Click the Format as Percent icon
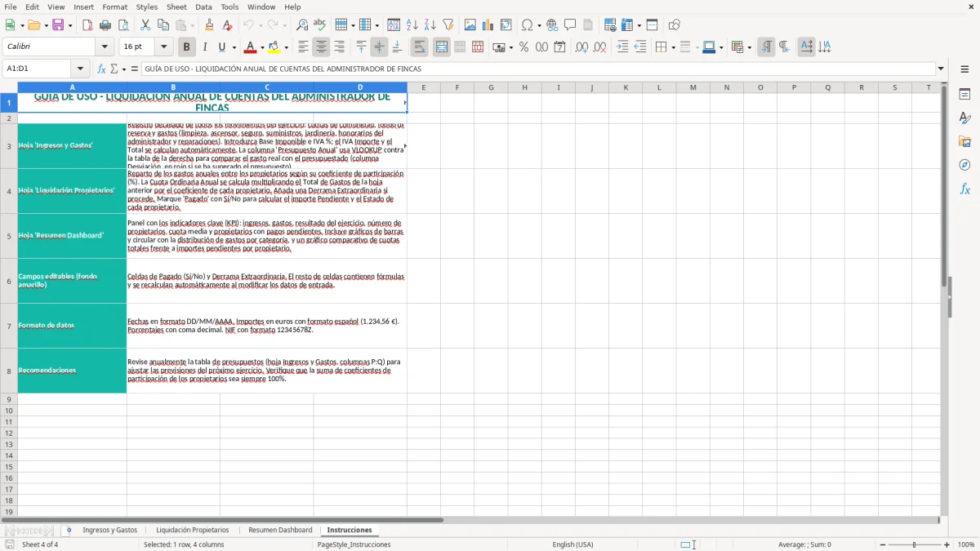Viewport: 980px width, 551px height. tap(524, 47)
